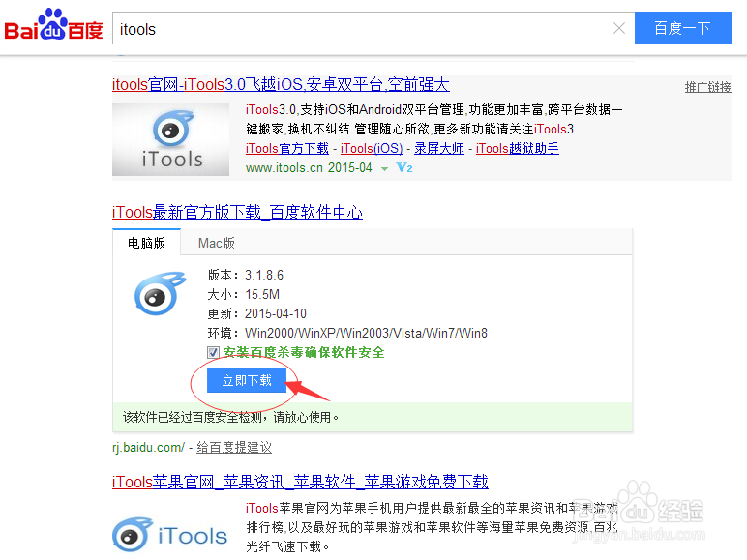This screenshot has height=560, width=747.
Task: Switch to the Mac版 tab
Action: point(217,243)
